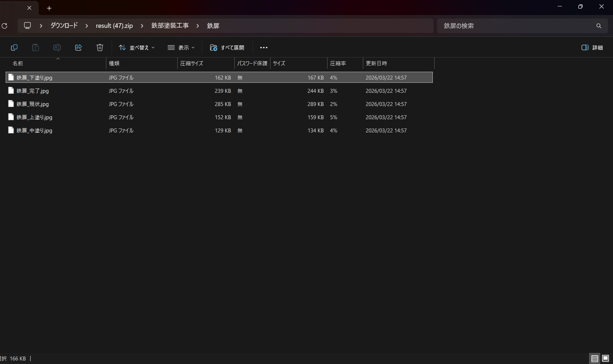Screen dimensions: 613x364
Task: Open the three-dots See more menu
Action: [x=264, y=47]
